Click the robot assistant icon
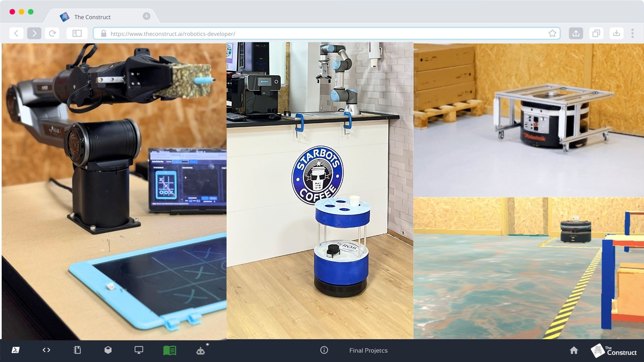The width and height of the screenshot is (644, 362). (201, 351)
